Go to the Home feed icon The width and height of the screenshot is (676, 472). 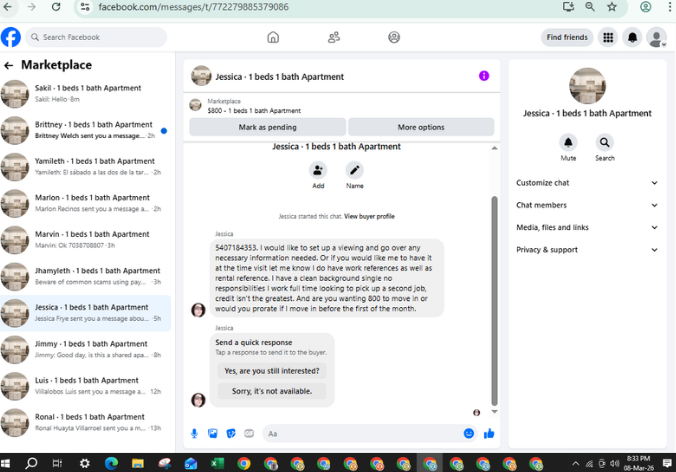(x=273, y=38)
